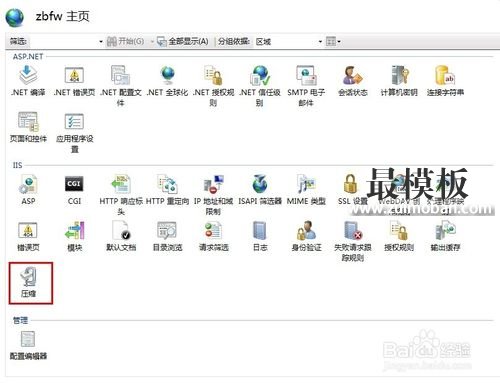
Task: Open 失败请求跟踪规则 feature
Action: 353,241
